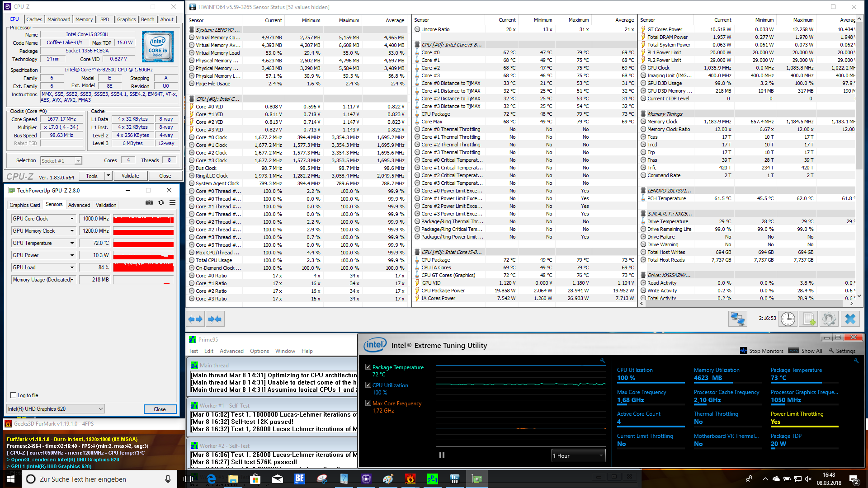Switch to Graphics tab in CPU-Z

tap(127, 19)
